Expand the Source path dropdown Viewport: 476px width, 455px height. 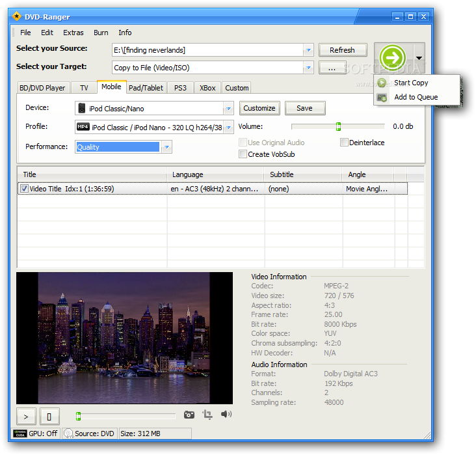308,50
